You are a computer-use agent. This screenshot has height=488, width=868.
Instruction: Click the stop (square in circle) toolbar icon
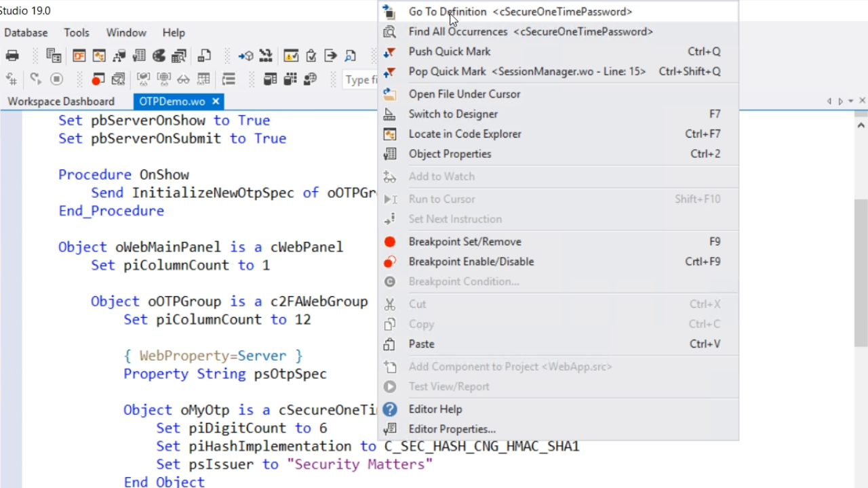56,79
